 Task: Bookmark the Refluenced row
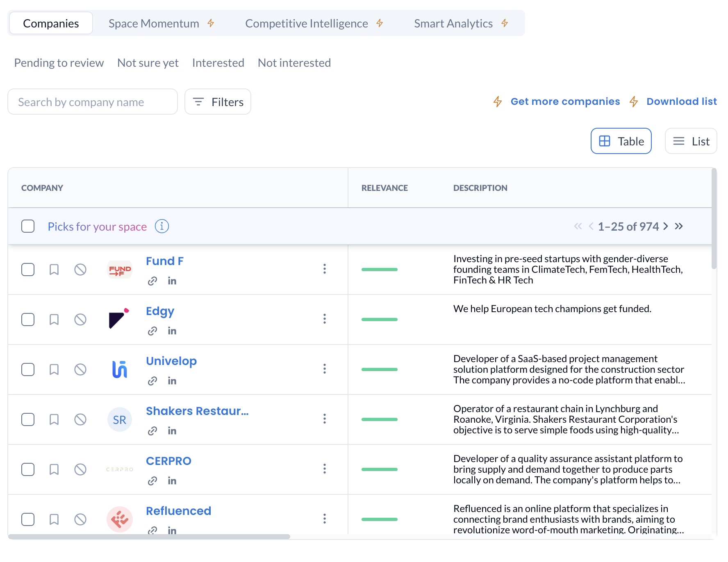54,519
